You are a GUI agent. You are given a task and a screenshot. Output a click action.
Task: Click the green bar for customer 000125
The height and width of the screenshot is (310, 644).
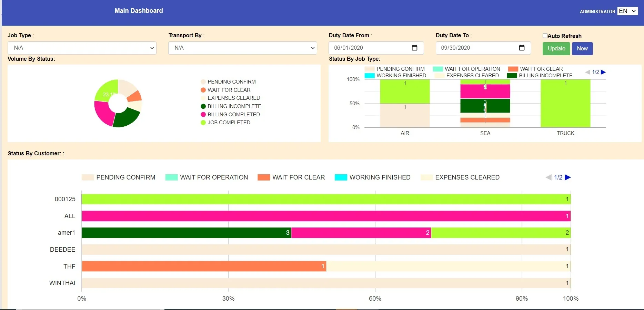(x=326, y=199)
